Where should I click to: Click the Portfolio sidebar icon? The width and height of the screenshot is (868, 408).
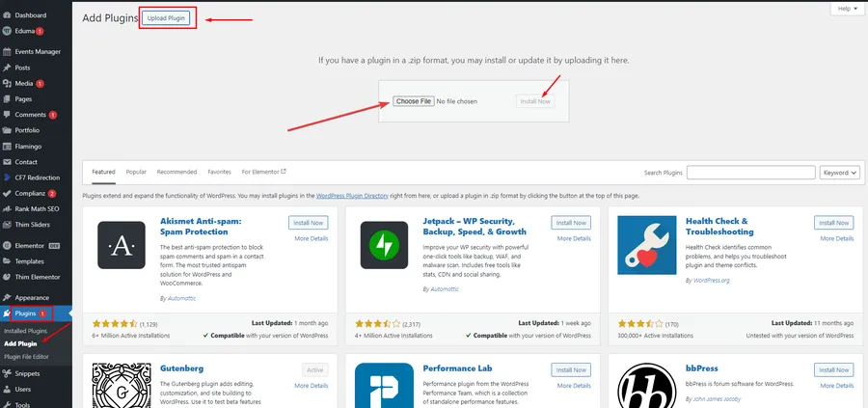coord(7,130)
